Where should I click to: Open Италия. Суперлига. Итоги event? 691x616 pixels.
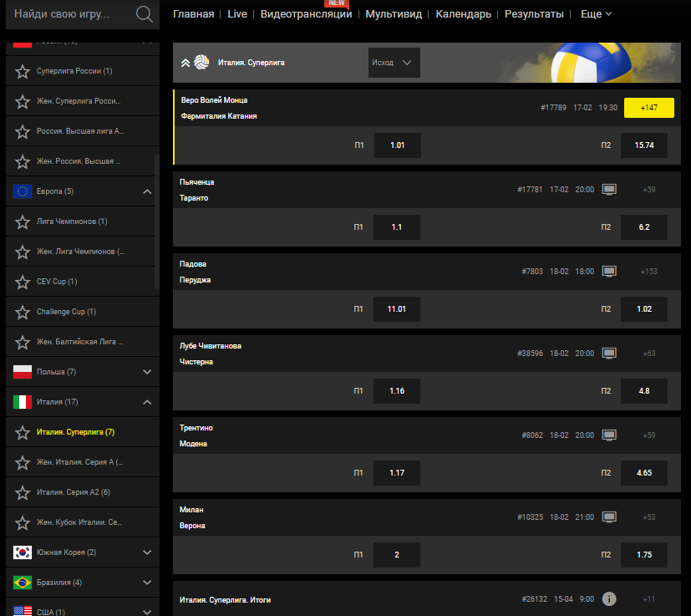click(x=226, y=600)
